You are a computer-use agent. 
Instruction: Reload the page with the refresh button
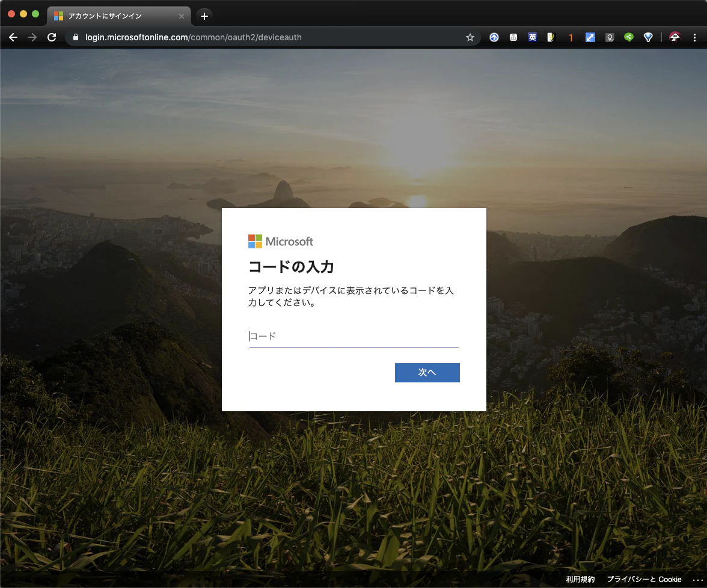pos(52,37)
